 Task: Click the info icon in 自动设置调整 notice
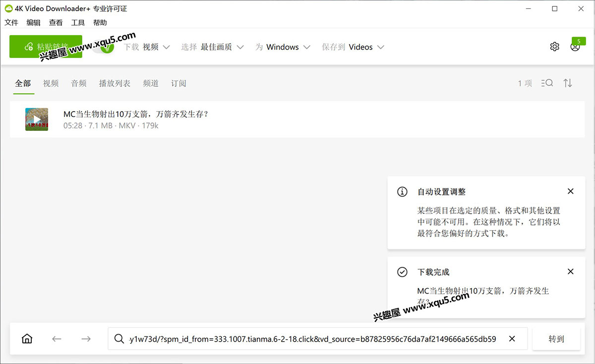point(403,192)
